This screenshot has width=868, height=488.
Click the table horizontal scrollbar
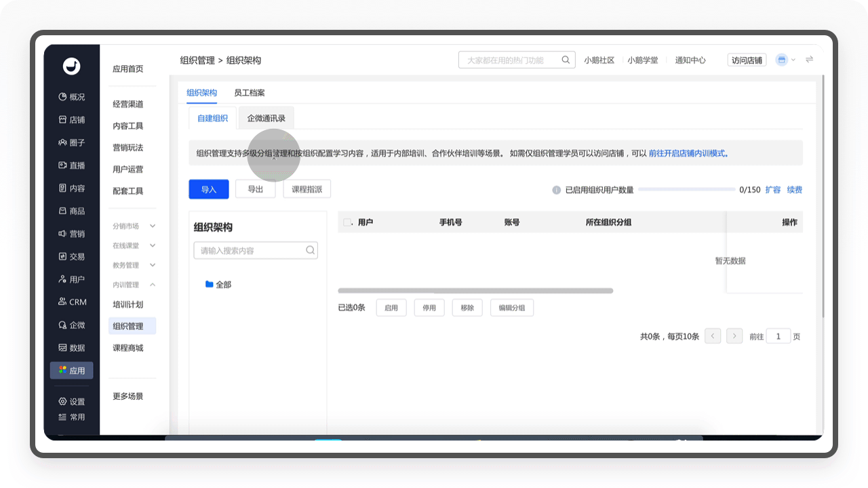pyautogui.click(x=475, y=291)
